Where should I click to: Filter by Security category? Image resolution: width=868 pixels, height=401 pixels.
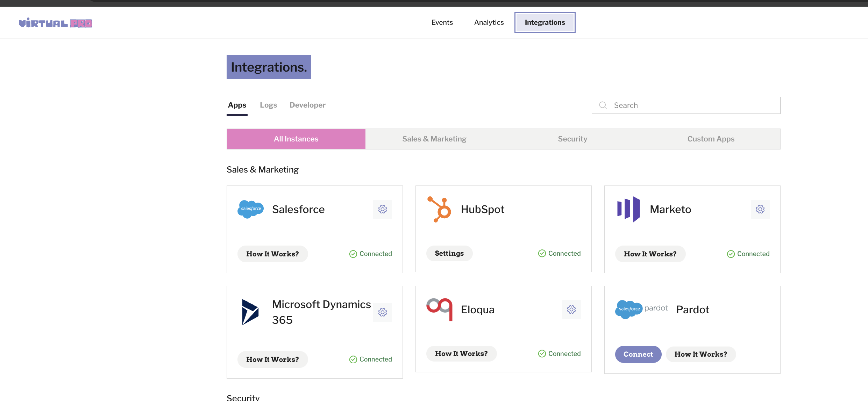tap(573, 139)
